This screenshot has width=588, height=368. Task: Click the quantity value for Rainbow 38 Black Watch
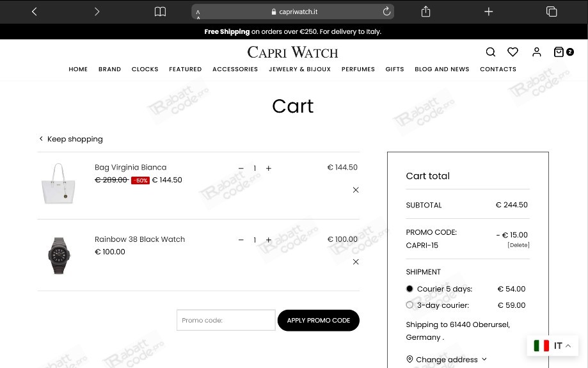255,240
